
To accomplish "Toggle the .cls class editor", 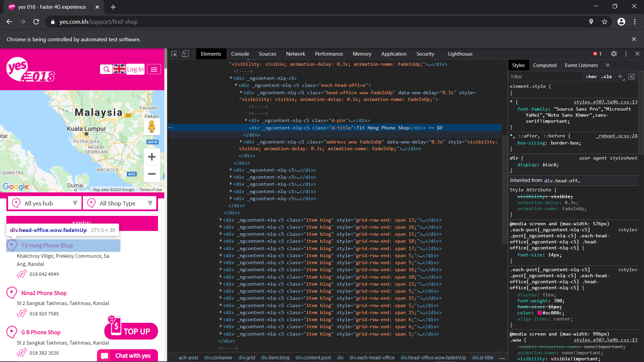I will [606, 76].
